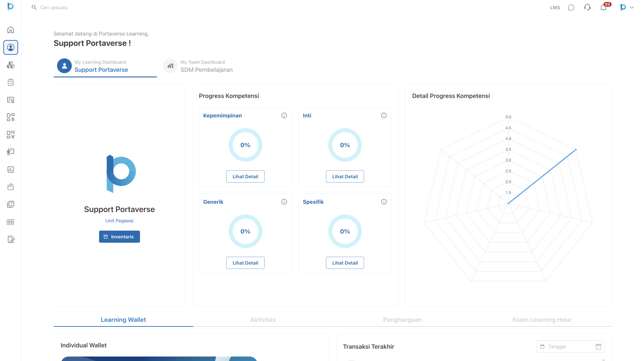Select the Aktivitas tab
Image resolution: width=644 pixels, height=361 pixels.
pyautogui.click(x=263, y=320)
